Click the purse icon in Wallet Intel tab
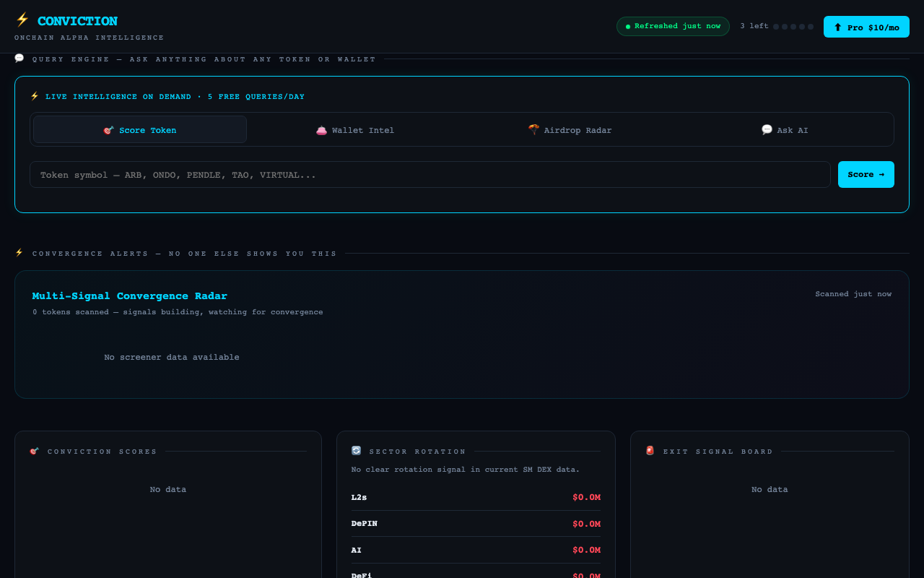Viewport: 924px width, 578px height. (321, 130)
